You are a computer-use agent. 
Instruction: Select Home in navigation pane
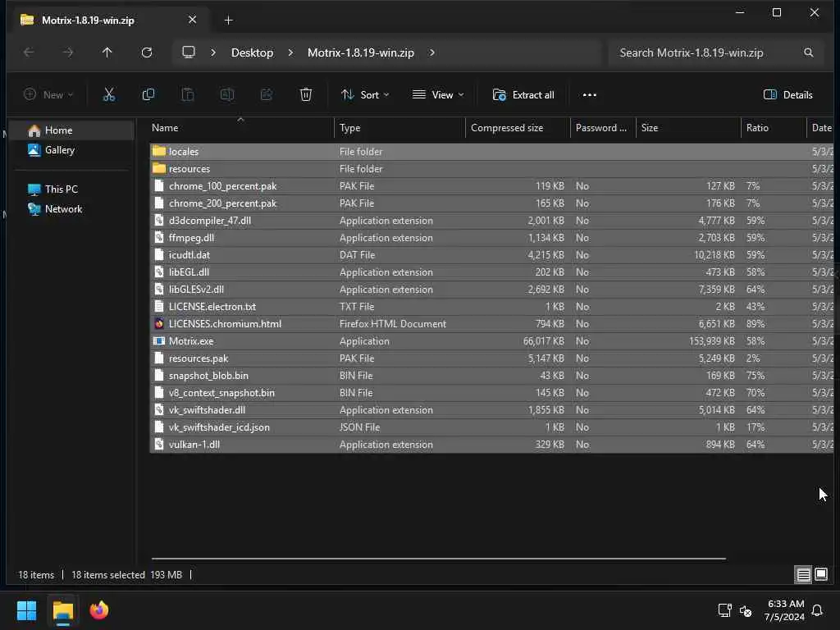(x=72, y=130)
